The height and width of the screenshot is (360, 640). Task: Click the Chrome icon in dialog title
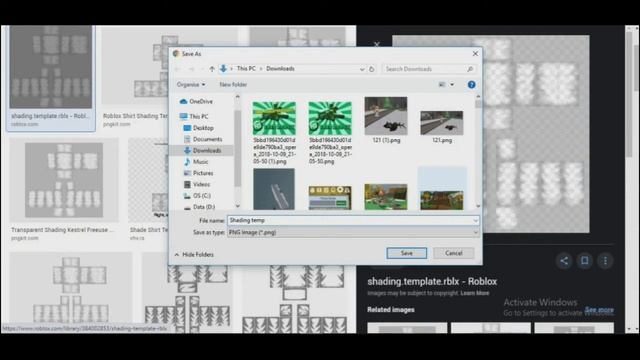[176, 54]
